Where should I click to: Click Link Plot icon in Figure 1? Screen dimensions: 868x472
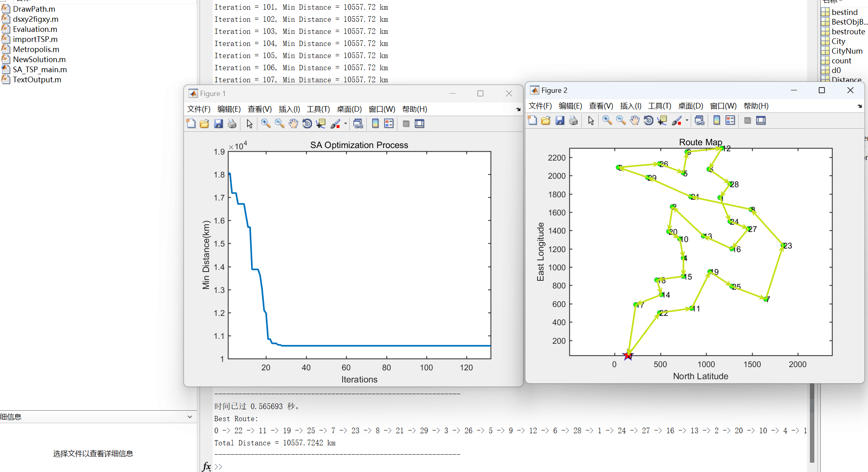(x=358, y=124)
